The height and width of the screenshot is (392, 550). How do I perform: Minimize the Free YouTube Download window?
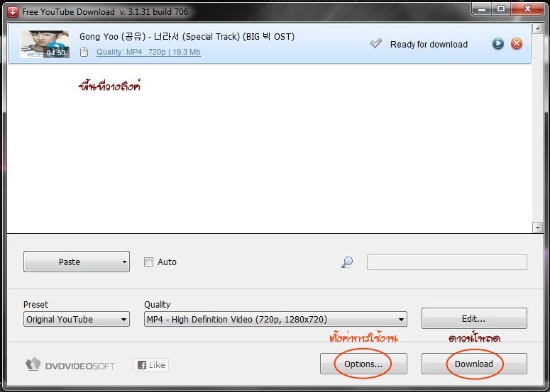[x=482, y=9]
